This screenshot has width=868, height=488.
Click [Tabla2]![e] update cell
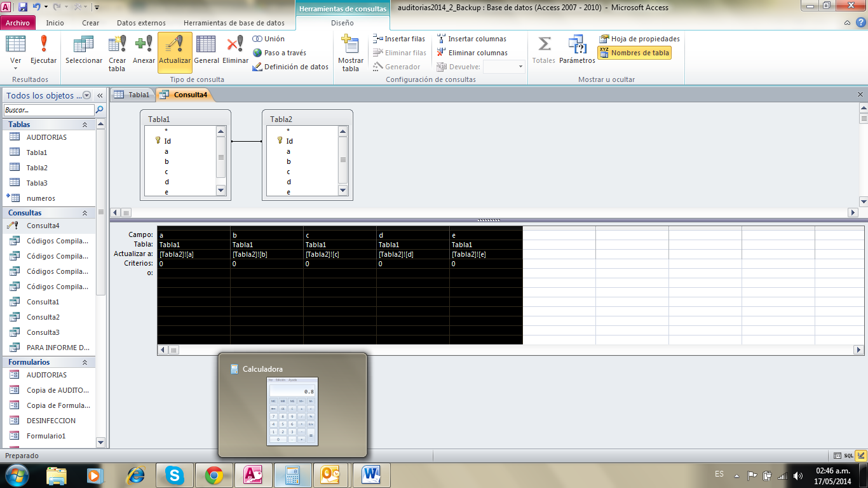click(486, 254)
